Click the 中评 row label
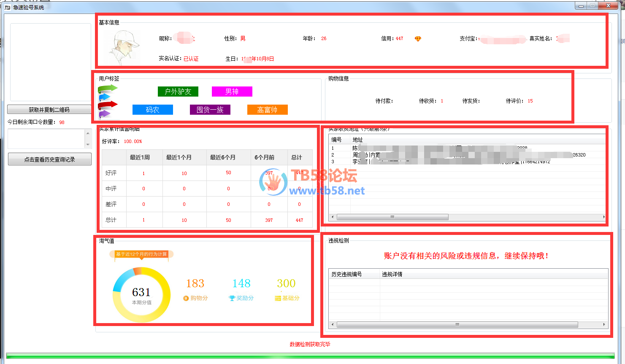The width and height of the screenshot is (625, 364). click(111, 189)
